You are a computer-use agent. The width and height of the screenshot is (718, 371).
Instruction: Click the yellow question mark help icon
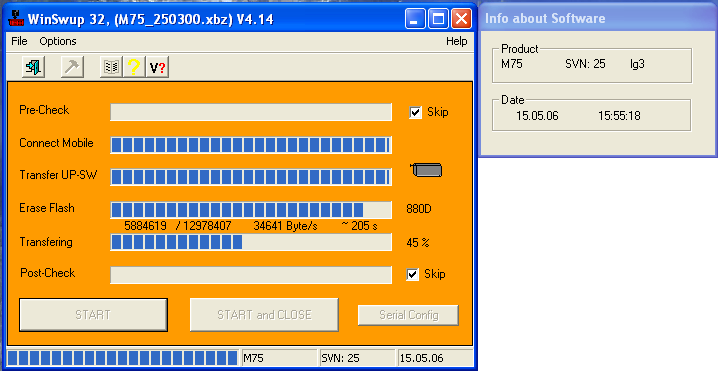pos(134,67)
